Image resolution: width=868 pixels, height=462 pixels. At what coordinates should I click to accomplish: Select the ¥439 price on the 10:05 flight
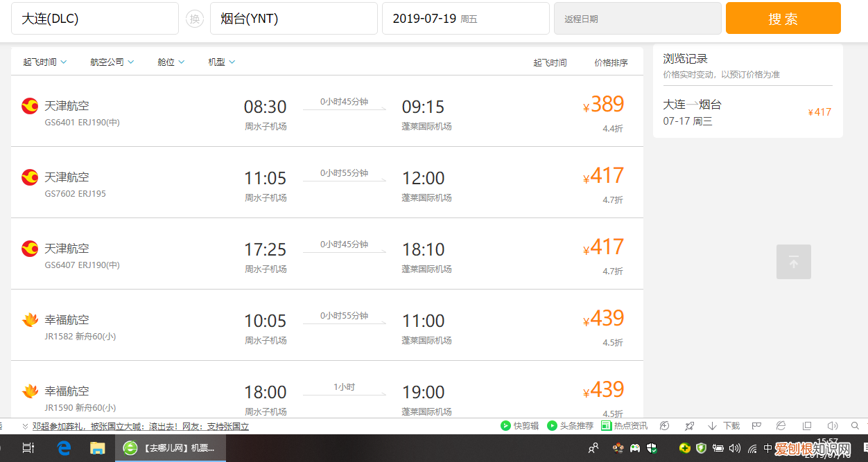pos(604,319)
